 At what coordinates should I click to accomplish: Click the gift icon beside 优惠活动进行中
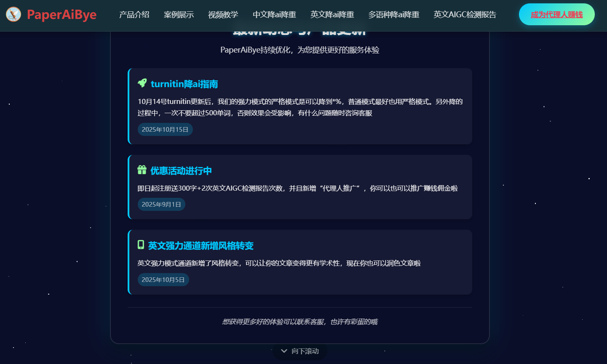[142, 170]
